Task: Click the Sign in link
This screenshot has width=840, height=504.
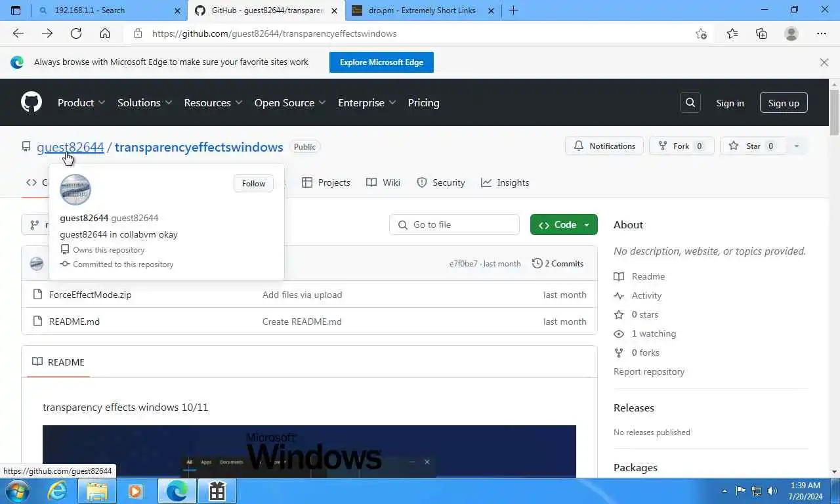Action: pyautogui.click(x=730, y=103)
